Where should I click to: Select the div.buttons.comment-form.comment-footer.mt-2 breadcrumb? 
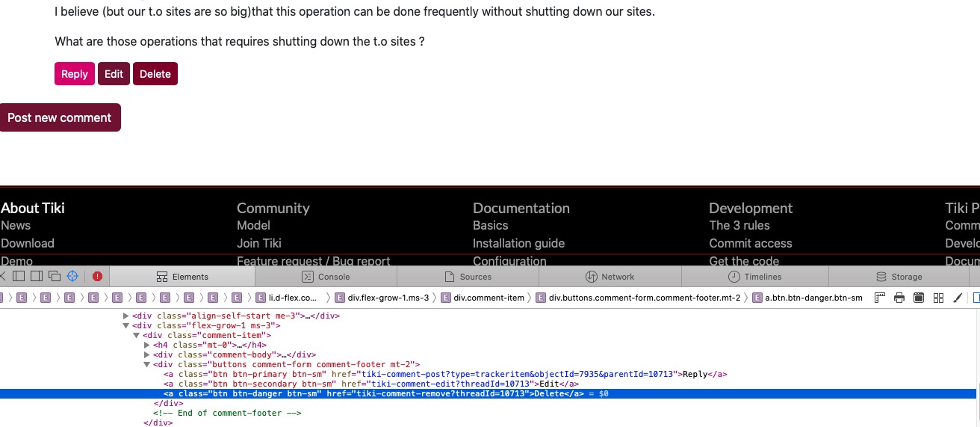click(x=638, y=298)
